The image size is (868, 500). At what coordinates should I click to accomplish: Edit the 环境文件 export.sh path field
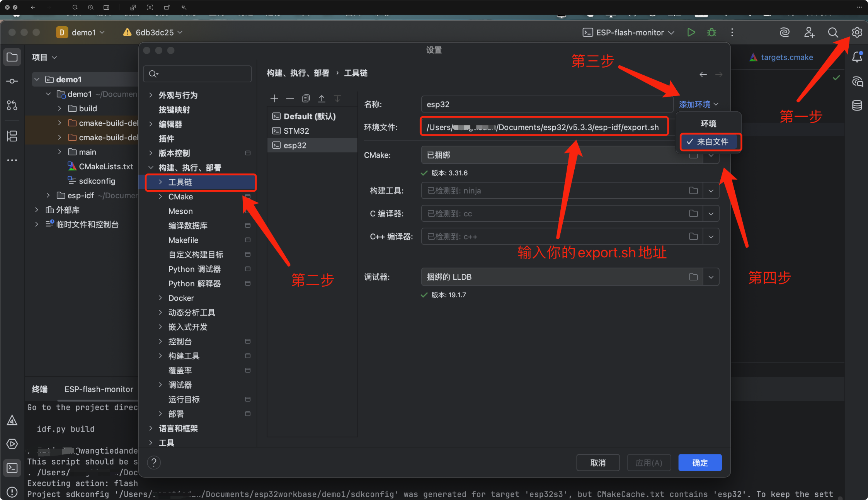pyautogui.click(x=544, y=127)
